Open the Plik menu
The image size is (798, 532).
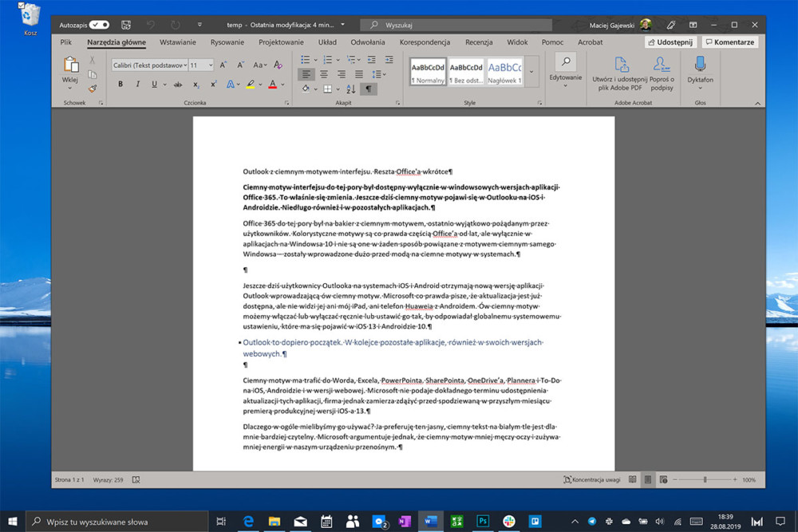coord(66,42)
